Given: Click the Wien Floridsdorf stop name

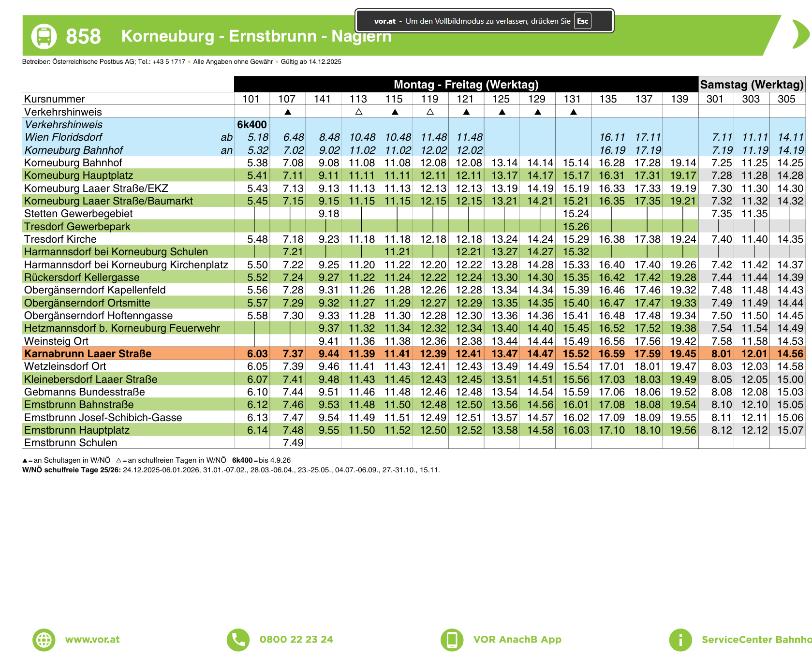Looking at the screenshot, I should (63, 137).
